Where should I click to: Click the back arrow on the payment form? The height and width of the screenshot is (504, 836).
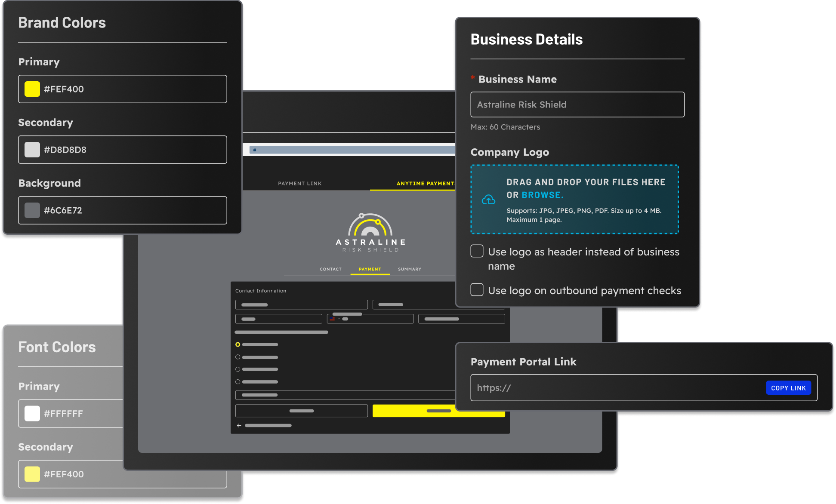point(239,425)
